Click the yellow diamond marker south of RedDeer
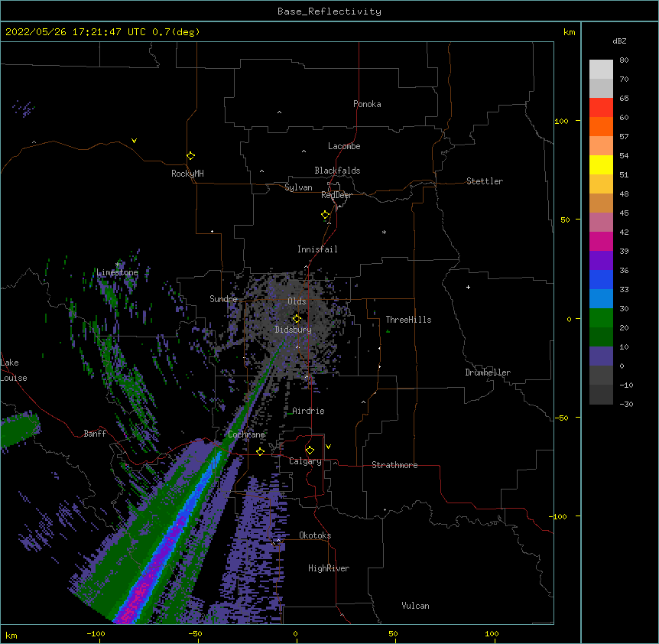The width and height of the screenshot is (659, 644). pos(326,215)
